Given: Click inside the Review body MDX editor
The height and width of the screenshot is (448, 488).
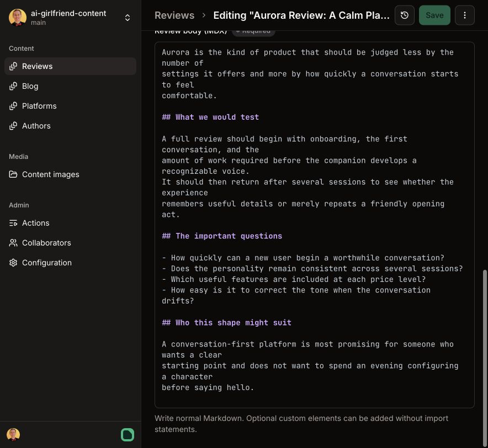Looking at the screenshot, I should coord(314,225).
